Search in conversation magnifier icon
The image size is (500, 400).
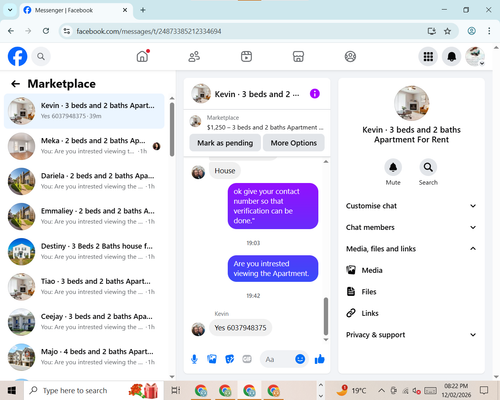[428, 167]
